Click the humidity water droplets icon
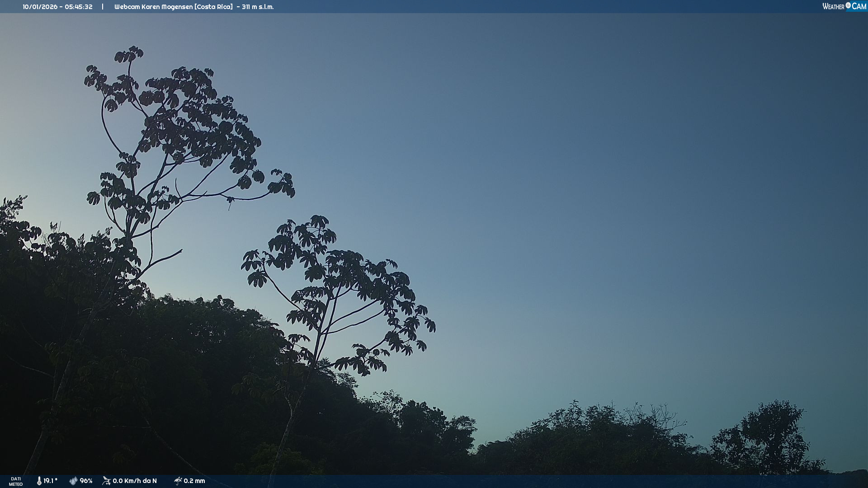Image resolution: width=868 pixels, height=488 pixels. 73,481
